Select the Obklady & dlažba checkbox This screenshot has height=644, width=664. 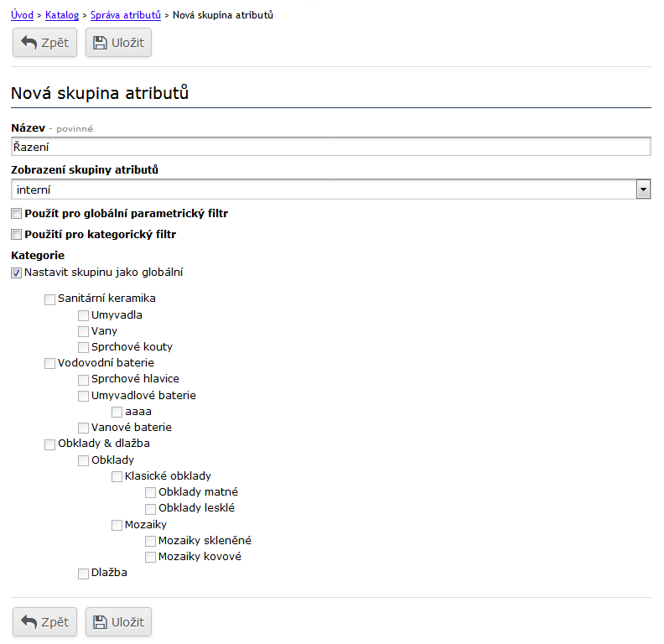(50, 444)
